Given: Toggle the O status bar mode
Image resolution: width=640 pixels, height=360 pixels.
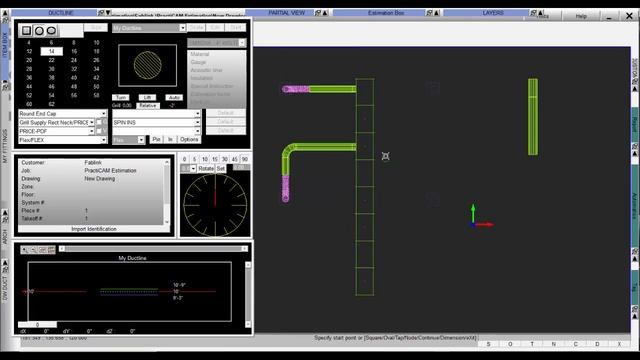Looking at the screenshot, I should (510, 344).
